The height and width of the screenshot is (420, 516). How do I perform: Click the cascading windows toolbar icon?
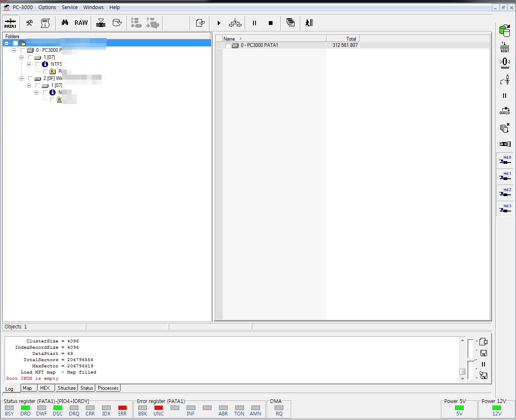click(290, 23)
